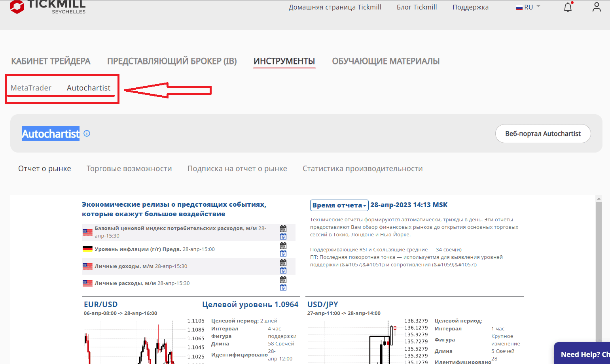The image size is (610, 364).
Task: Open the RU language dropdown arrow
Action: 538,6
